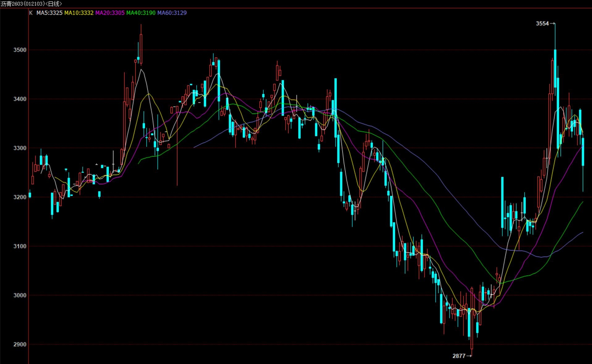Image resolution: width=592 pixels, height=364 pixels.
Task: Click the 3100 price axis label
Action: (x=20, y=246)
